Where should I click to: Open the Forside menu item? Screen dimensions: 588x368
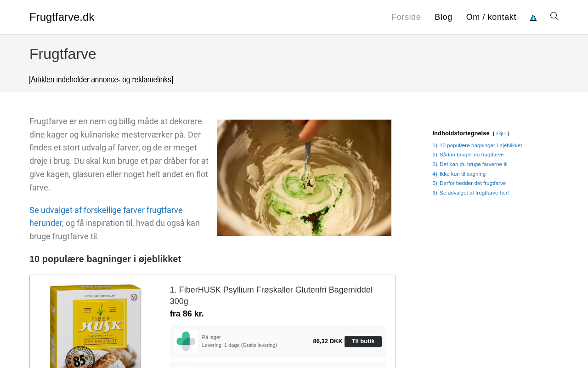point(406,17)
